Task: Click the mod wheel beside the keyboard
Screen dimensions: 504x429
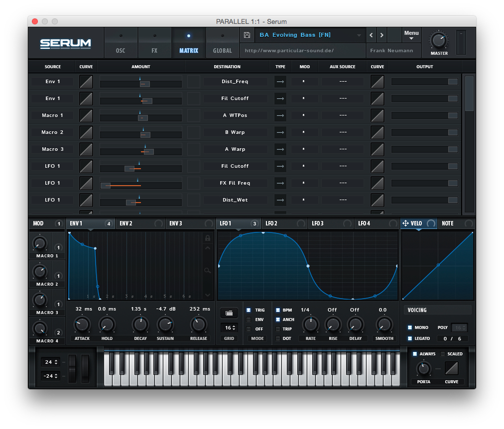Action: point(85,369)
